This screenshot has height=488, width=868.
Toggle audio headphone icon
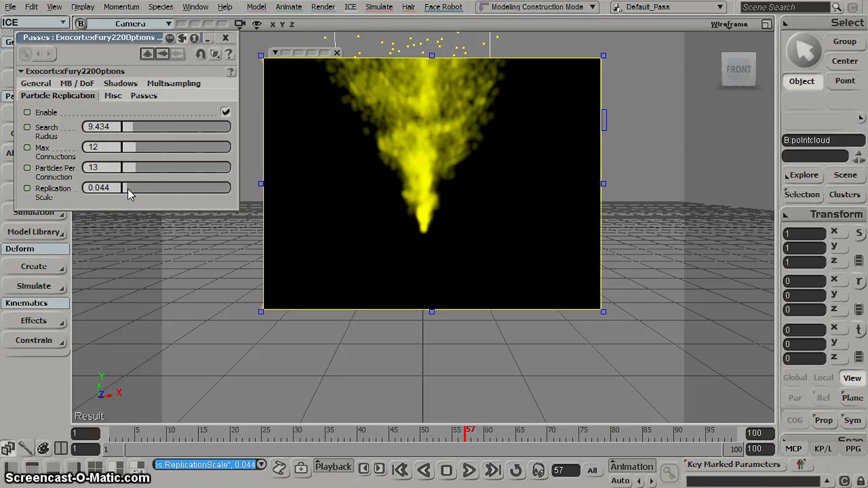click(x=539, y=470)
